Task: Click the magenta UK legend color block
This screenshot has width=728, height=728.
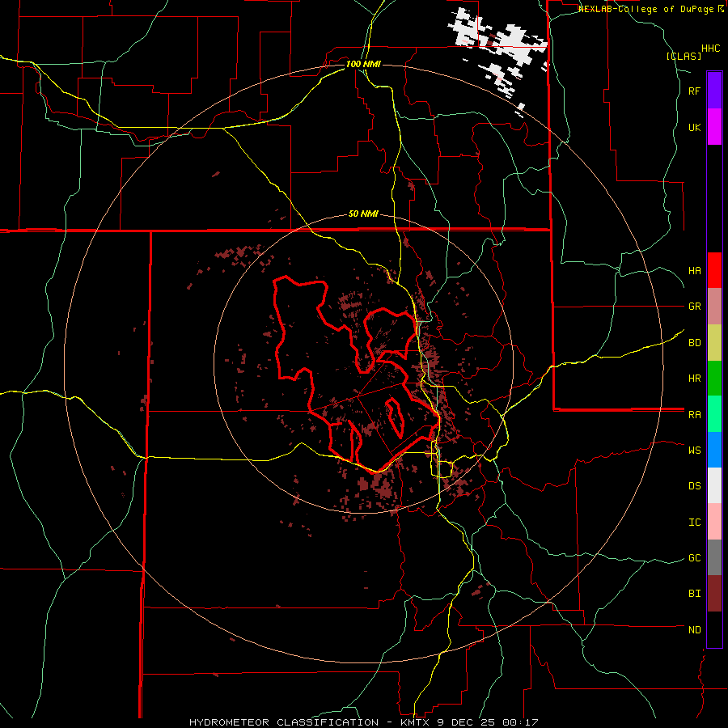Action: click(x=714, y=127)
